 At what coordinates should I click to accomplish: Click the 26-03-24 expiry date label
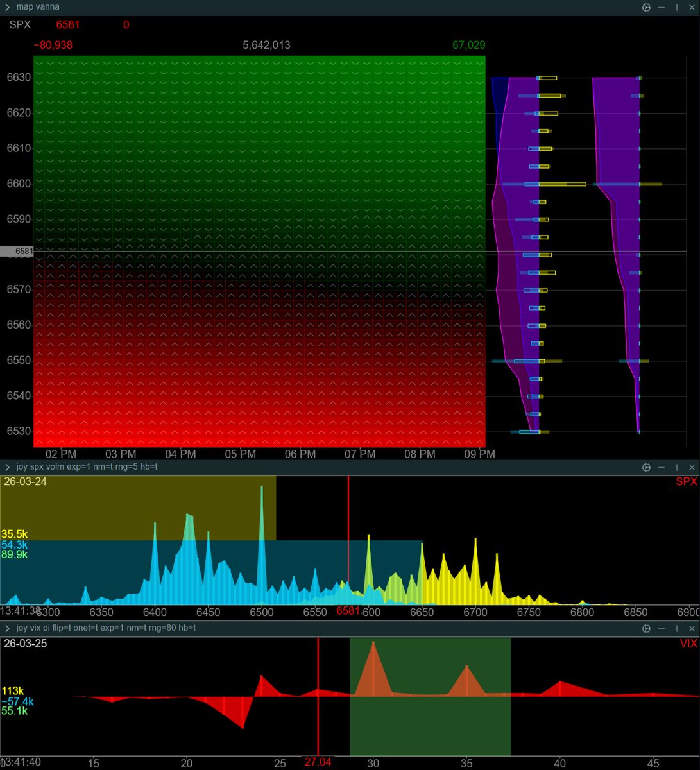point(25,481)
